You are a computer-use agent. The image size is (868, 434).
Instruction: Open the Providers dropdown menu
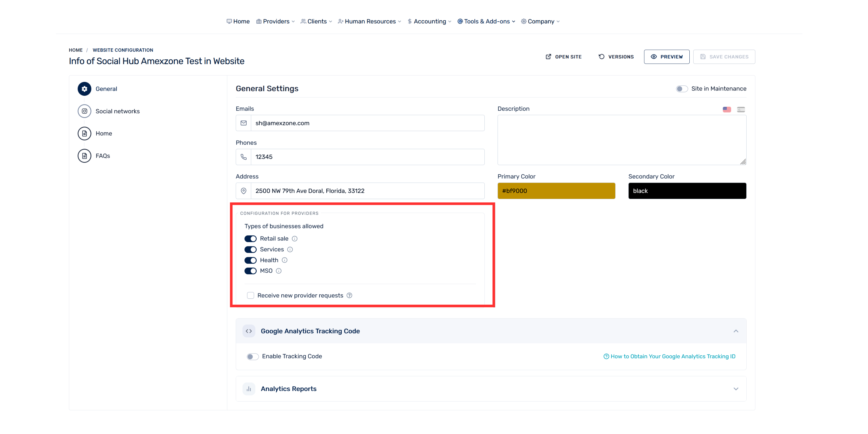point(276,21)
